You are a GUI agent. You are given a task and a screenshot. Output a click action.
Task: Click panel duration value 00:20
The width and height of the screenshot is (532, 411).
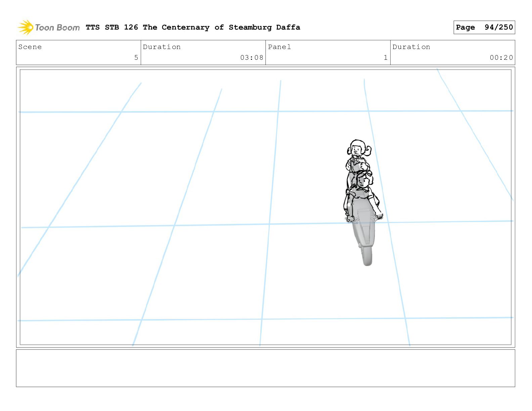pos(501,57)
